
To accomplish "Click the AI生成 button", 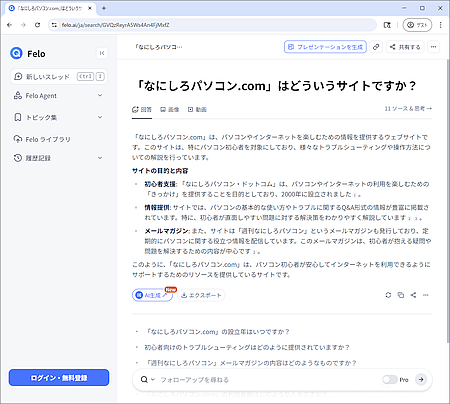I will pos(152,295).
